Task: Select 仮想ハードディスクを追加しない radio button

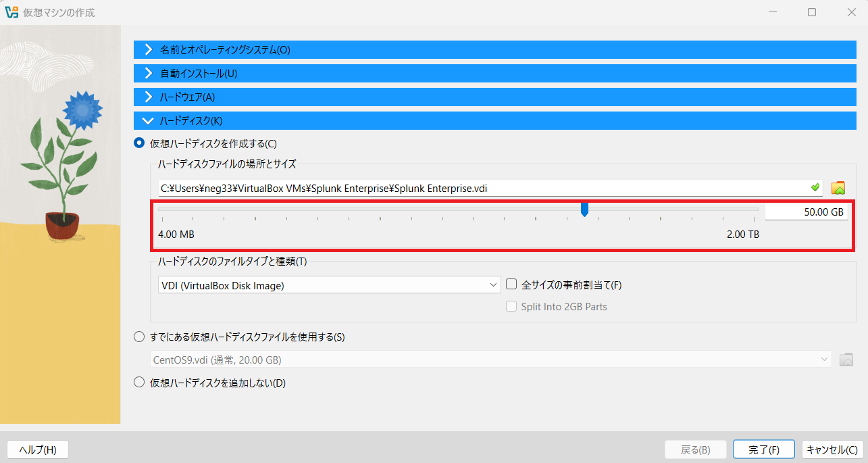Action: (139, 383)
